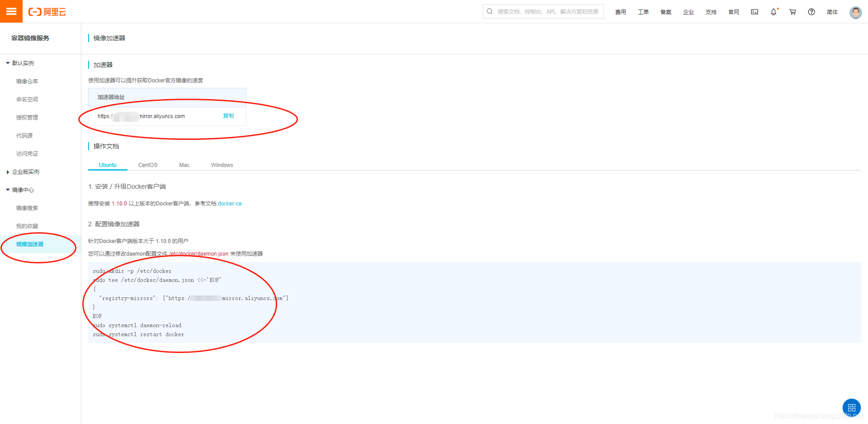Switch language via 简体

coord(832,12)
